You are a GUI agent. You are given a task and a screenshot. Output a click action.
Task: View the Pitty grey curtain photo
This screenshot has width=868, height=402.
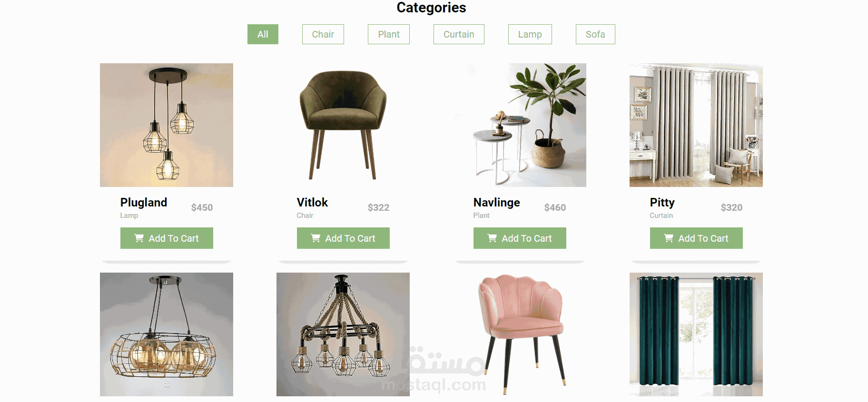pyautogui.click(x=696, y=125)
